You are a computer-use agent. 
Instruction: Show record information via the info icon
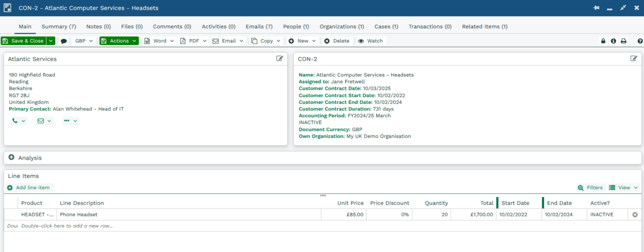[613, 41]
